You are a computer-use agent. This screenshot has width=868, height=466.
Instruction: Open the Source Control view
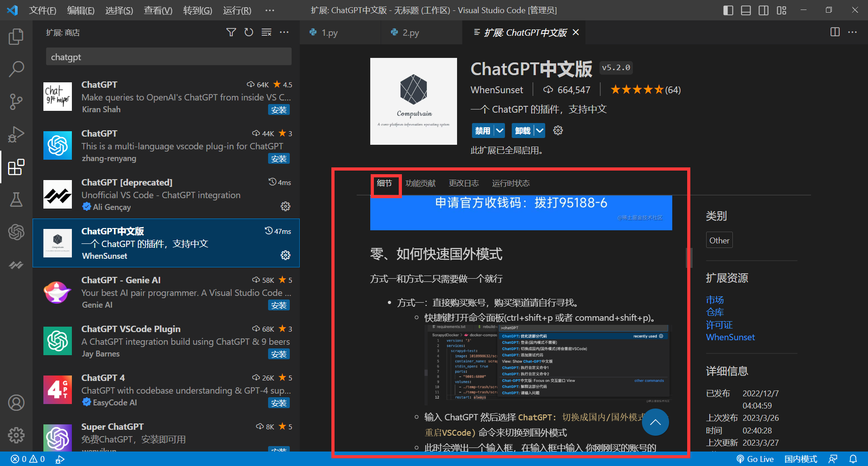tap(16, 102)
